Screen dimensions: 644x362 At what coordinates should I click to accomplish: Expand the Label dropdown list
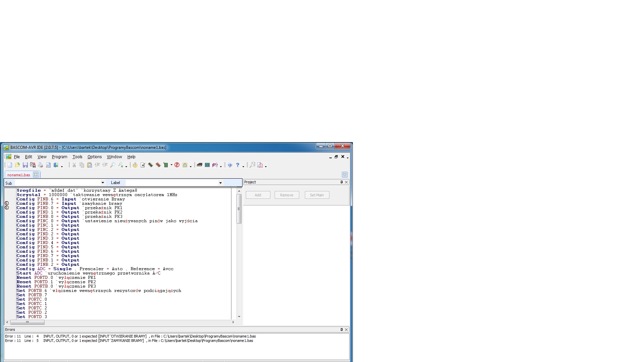220,183
